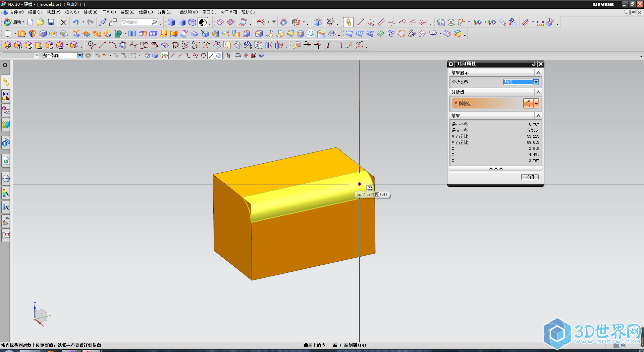Click the green mesh surface icon
The height and width of the screenshot is (352, 644).
coord(380,34)
